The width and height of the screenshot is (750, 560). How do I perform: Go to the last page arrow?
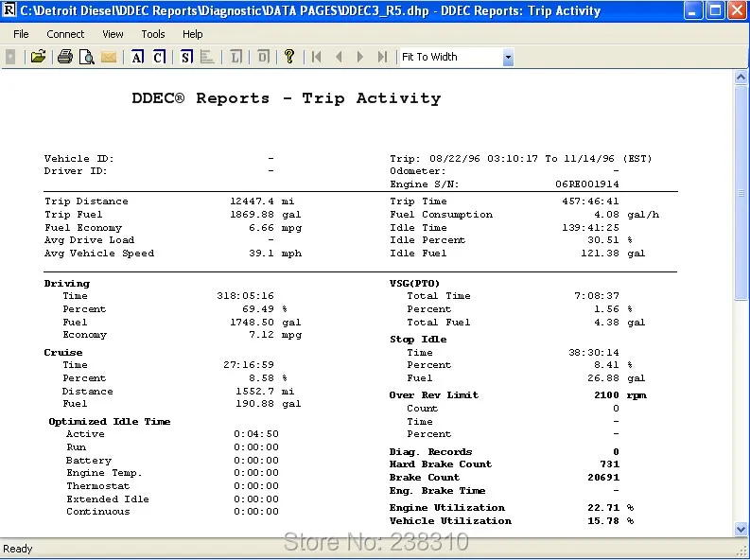click(x=382, y=57)
